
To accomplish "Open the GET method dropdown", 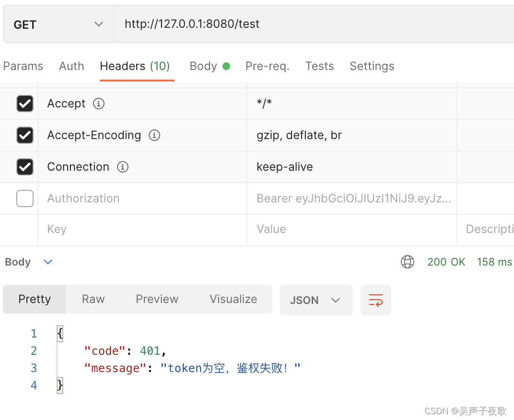I will 58,24.
